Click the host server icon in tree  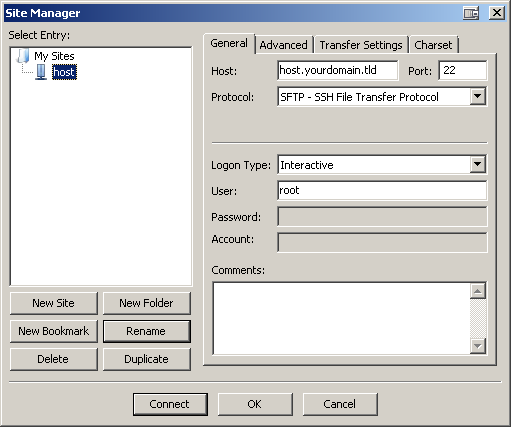click(41, 72)
